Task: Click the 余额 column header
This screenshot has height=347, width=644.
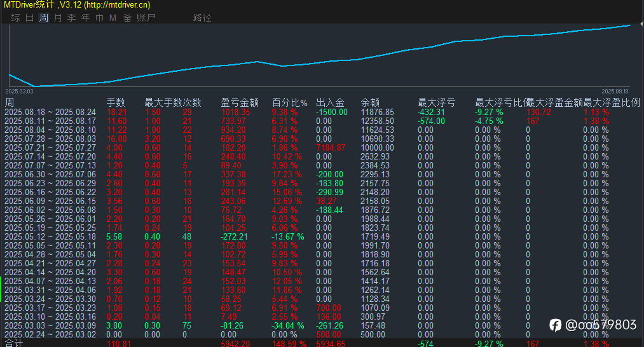Action: 370,102
